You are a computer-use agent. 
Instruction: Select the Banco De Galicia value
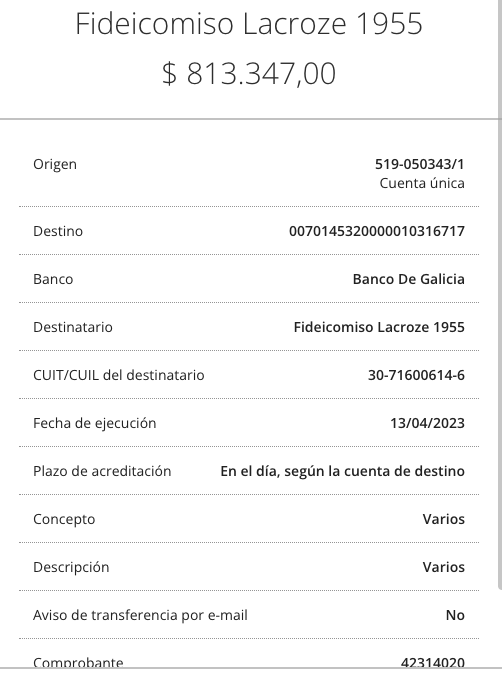coord(409,279)
